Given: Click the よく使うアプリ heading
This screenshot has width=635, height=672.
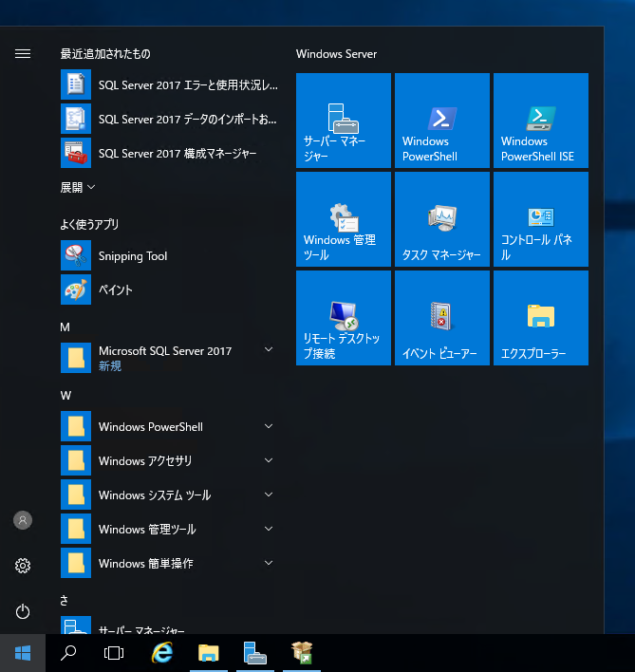Looking at the screenshot, I should point(89,224).
